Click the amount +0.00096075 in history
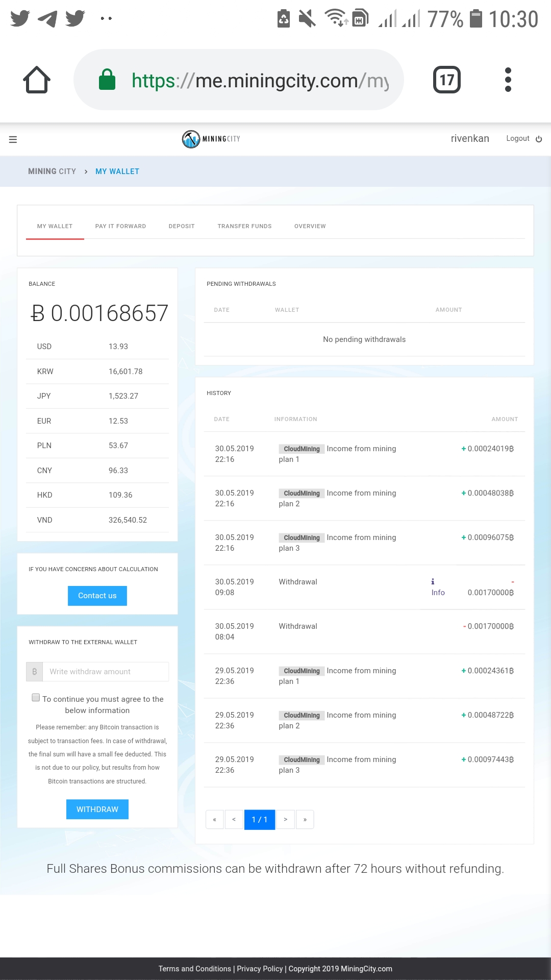The height and width of the screenshot is (980, 551). [x=487, y=537]
